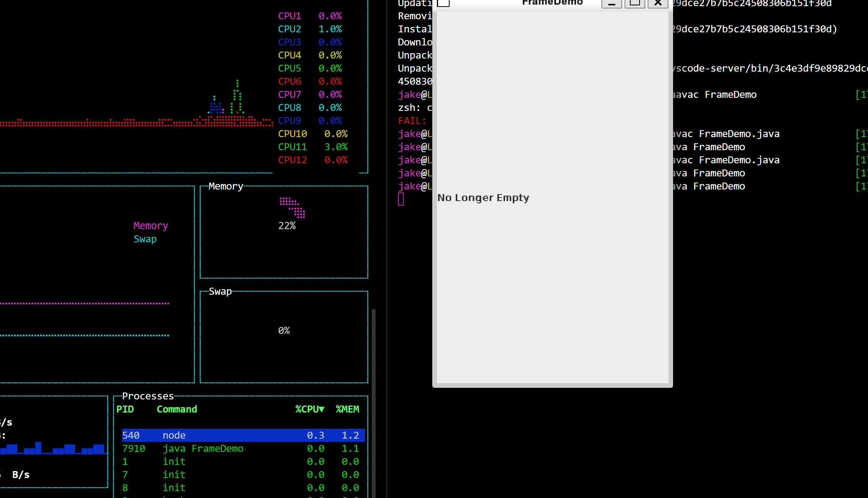Select the 'java FrameDemo' process row
Viewport: 868px width, 498px height.
pos(243,448)
